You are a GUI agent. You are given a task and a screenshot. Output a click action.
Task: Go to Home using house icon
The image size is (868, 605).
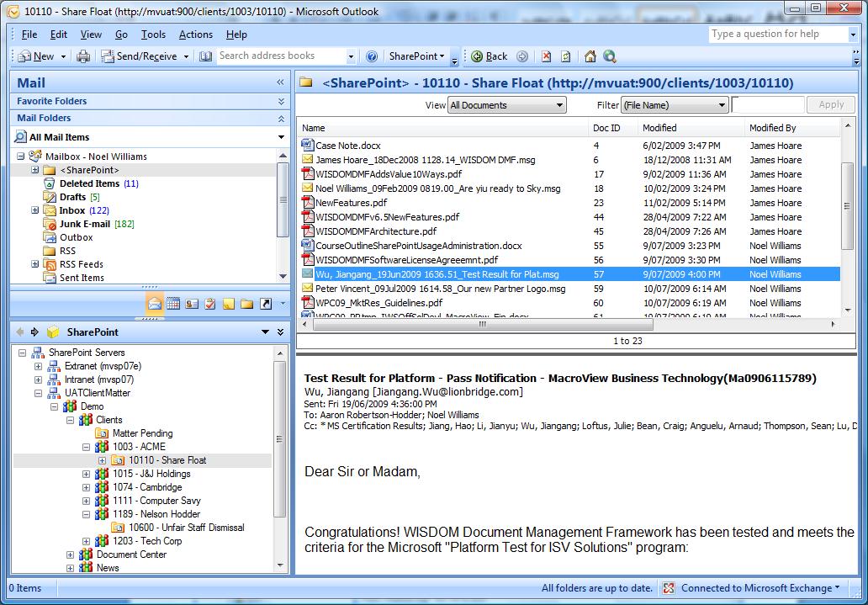pos(590,56)
